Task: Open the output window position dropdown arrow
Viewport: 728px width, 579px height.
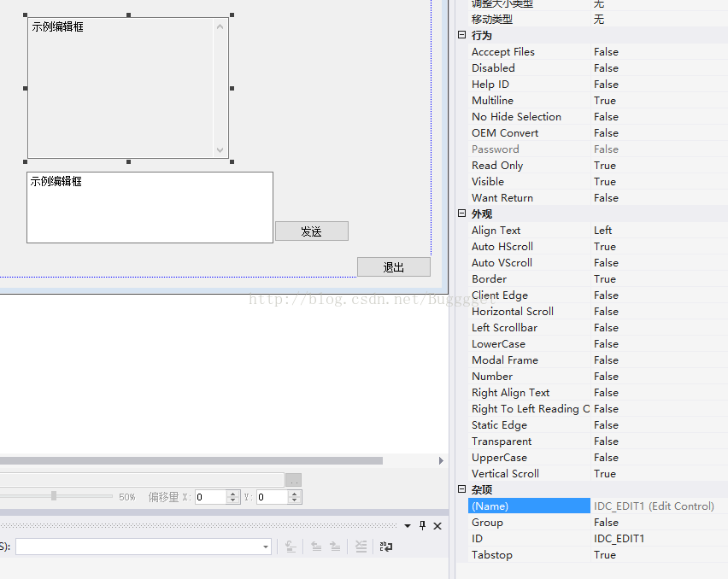Action: coord(408,526)
